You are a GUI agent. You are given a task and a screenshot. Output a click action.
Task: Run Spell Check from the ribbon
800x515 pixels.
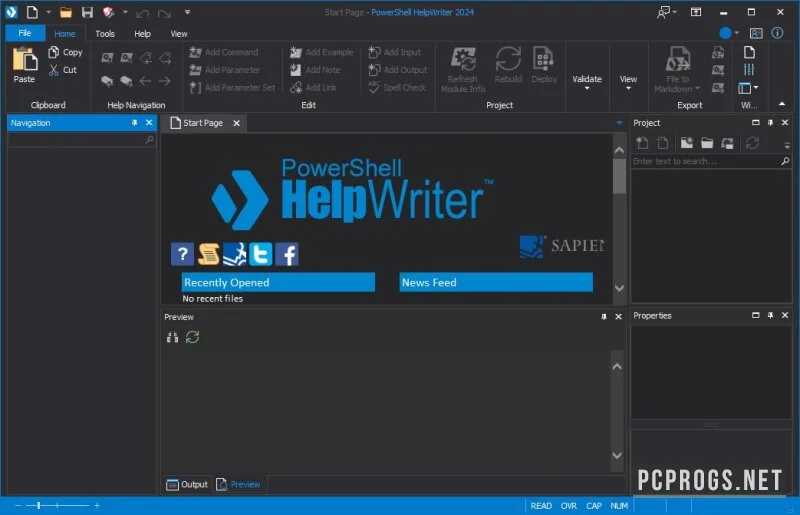pyautogui.click(x=396, y=87)
